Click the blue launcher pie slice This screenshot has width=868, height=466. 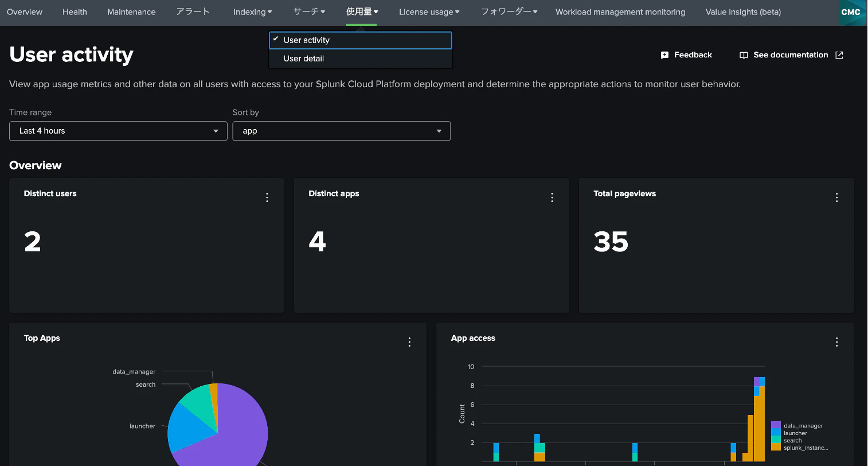click(186, 428)
